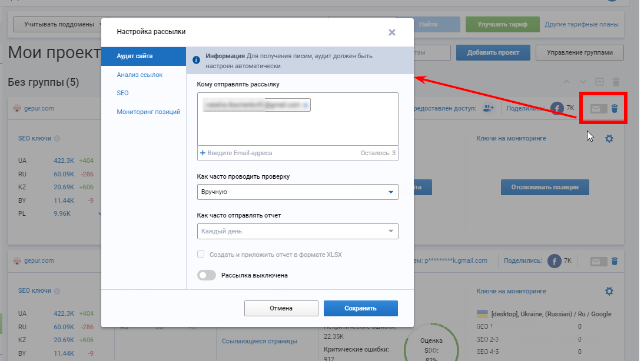644x361 pixels.
Task: Select the Мониторинг позиций tab
Action: [x=148, y=112]
